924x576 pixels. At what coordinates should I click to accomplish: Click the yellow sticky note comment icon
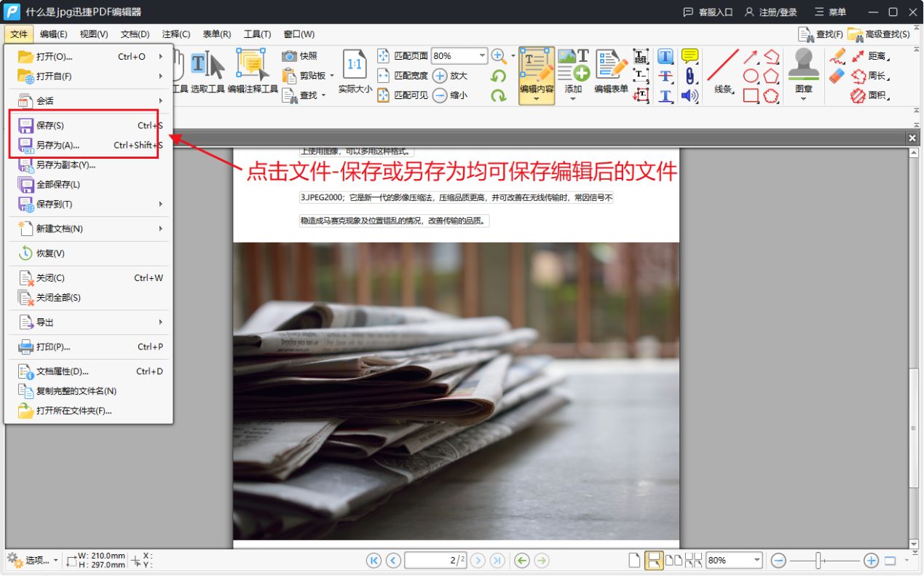(690, 56)
